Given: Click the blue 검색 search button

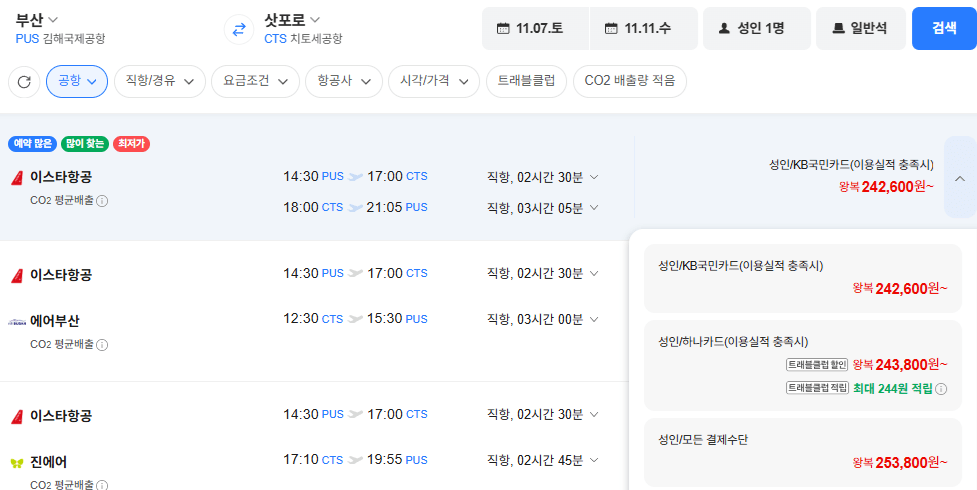Looking at the screenshot, I should click(x=944, y=29).
